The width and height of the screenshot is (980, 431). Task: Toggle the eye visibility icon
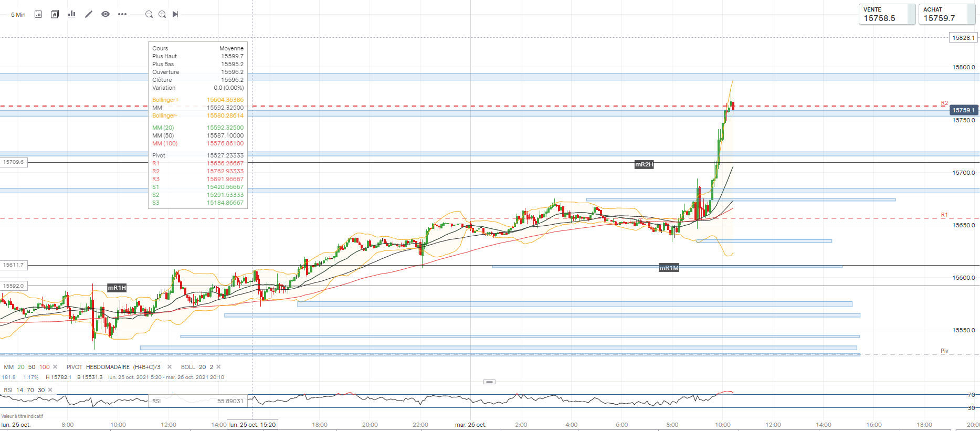coord(106,14)
